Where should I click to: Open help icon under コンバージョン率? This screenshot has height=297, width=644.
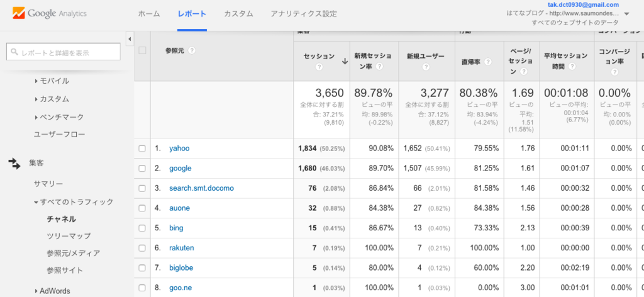click(x=614, y=72)
